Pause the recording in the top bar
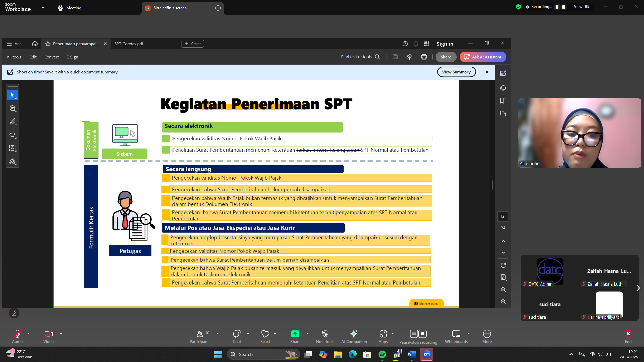The image size is (644, 362). (557, 7)
